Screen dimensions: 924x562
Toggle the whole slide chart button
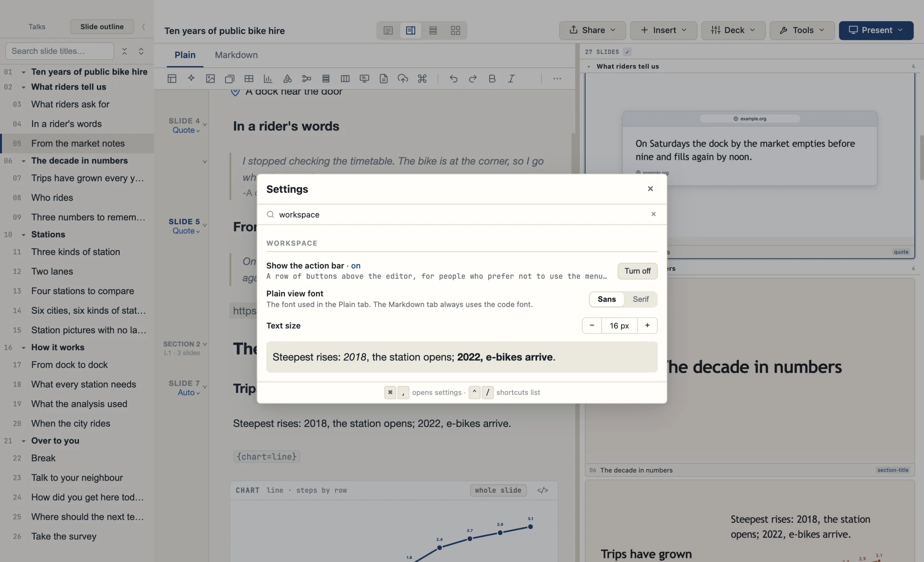(x=498, y=490)
